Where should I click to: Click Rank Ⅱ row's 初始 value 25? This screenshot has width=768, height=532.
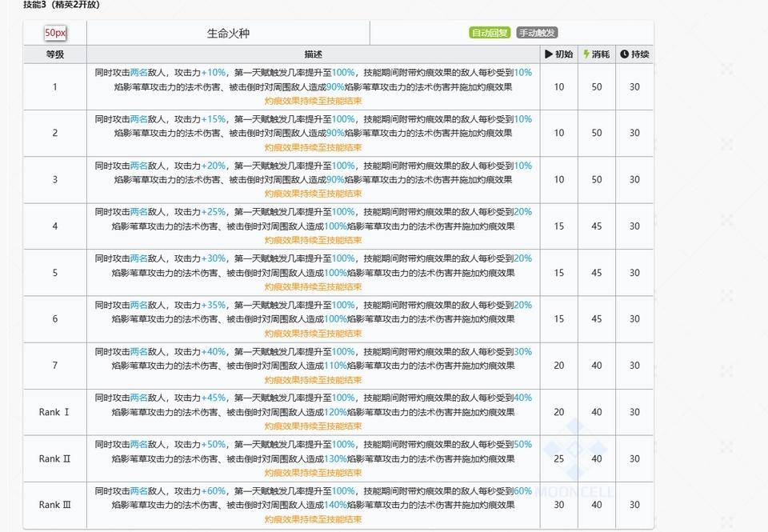[559, 458]
